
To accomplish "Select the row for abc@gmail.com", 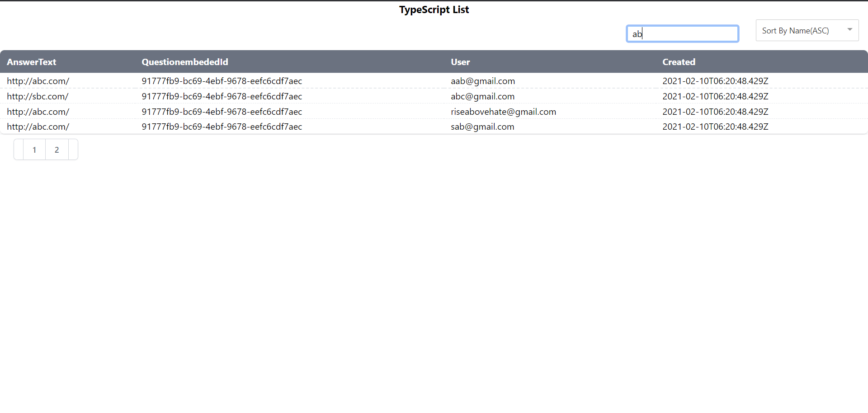I will [x=482, y=96].
